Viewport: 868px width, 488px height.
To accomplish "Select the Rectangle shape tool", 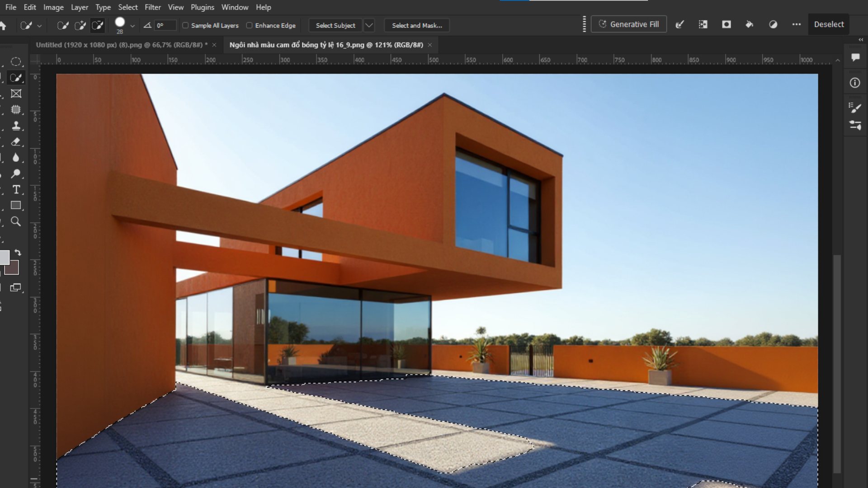I will tap(16, 206).
